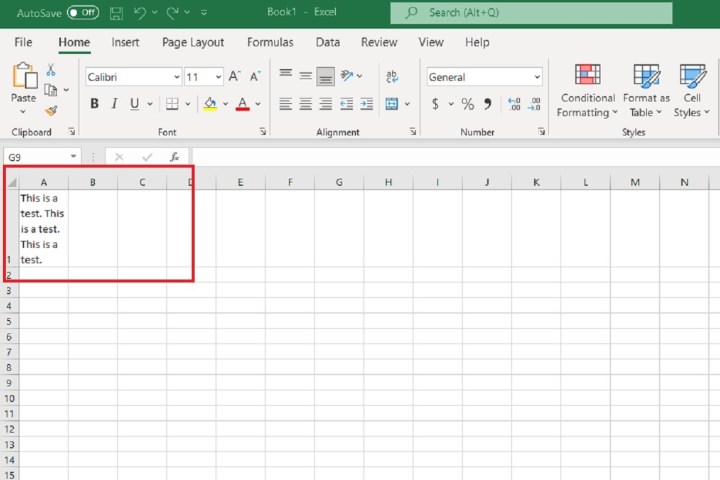Click the Save icon in title bar

[x=117, y=13]
